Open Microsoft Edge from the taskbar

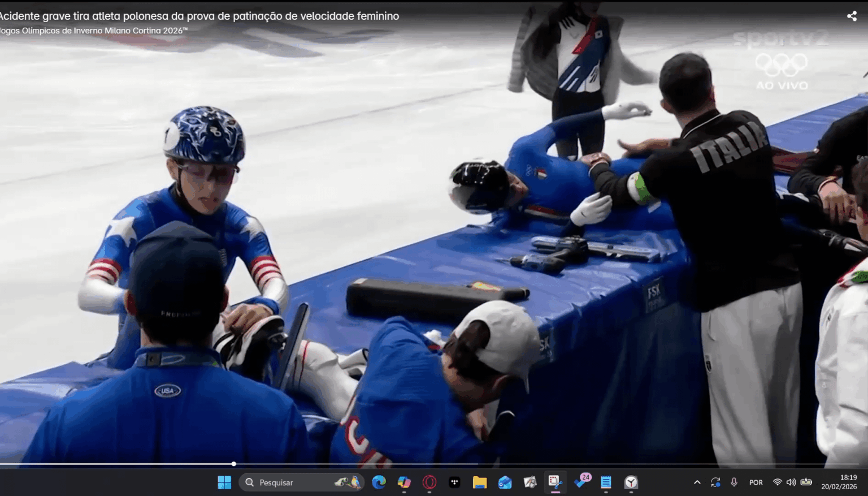[379, 482]
